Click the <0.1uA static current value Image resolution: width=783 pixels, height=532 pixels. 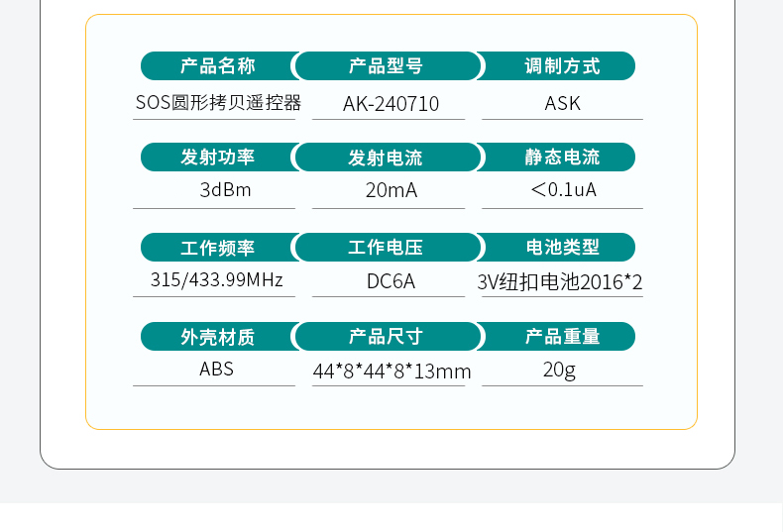(x=563, y=189)
